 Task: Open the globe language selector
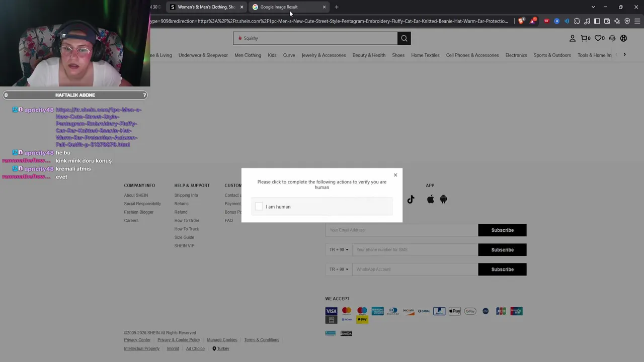pos(623,38)
